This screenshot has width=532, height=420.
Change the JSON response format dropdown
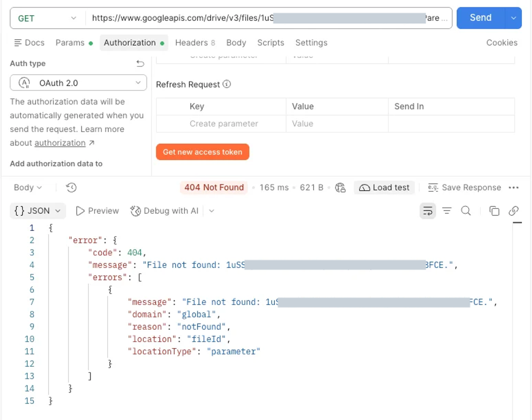(38, 211)
